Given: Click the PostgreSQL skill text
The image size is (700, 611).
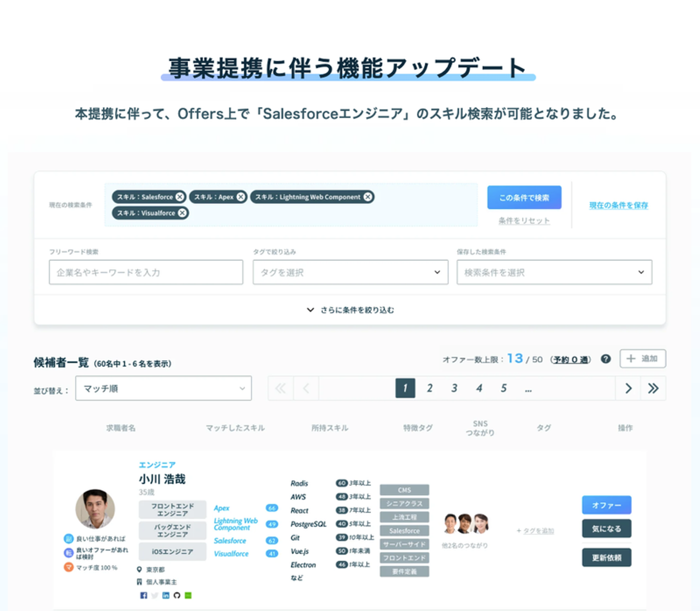Looking at the screenshot, I should point(309,524).
